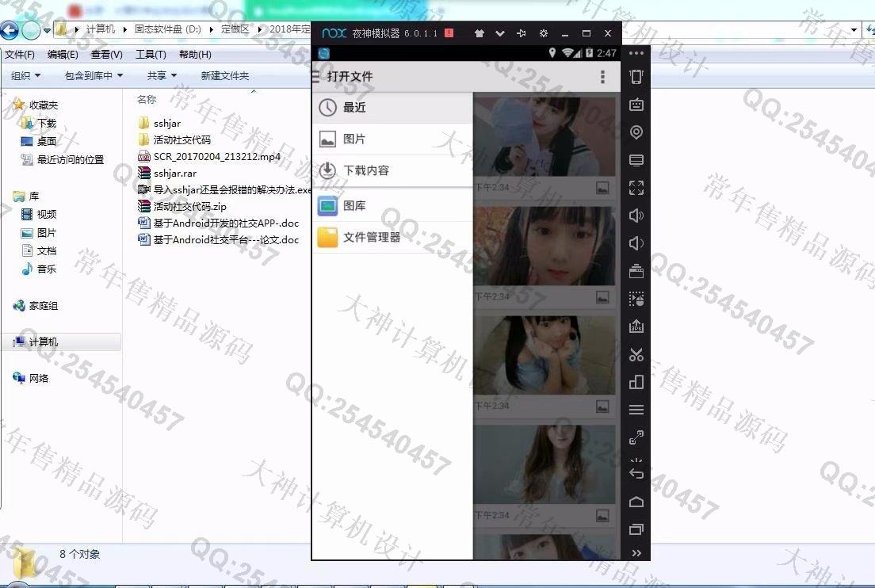Click Nox install APK icon
The image size is (875, 588).
coord(636,326)
